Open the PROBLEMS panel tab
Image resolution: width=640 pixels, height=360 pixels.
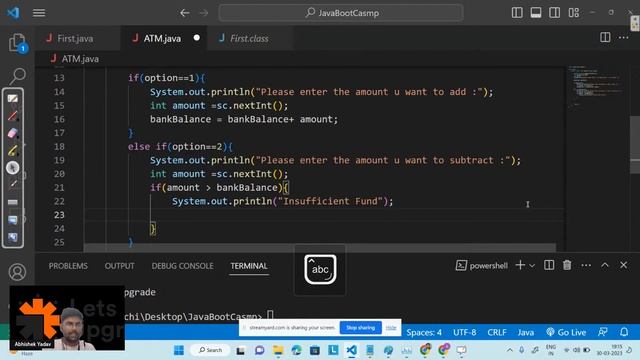click(68, 266)
